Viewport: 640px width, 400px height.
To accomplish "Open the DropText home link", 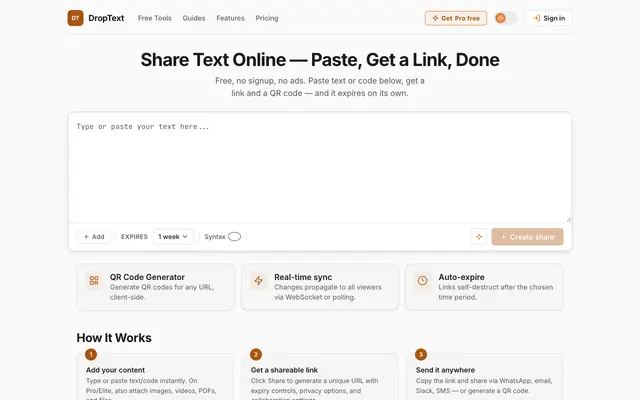I will click(x=106, y=18).
